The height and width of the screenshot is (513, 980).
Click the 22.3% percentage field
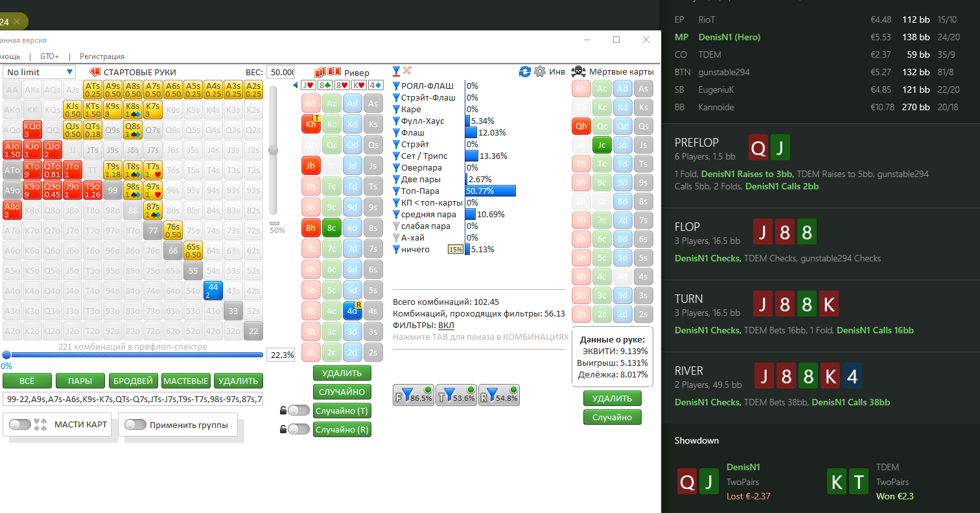[281, 355]
